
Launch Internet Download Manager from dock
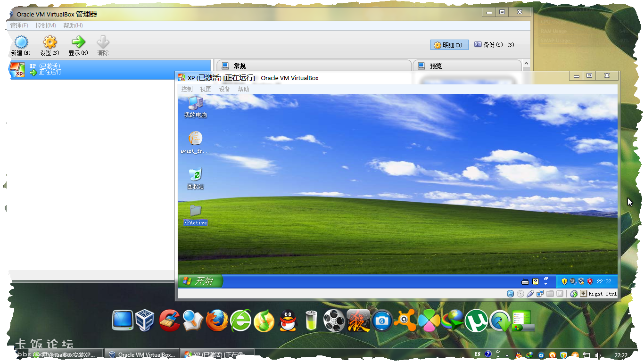click(x=453, y=321)
